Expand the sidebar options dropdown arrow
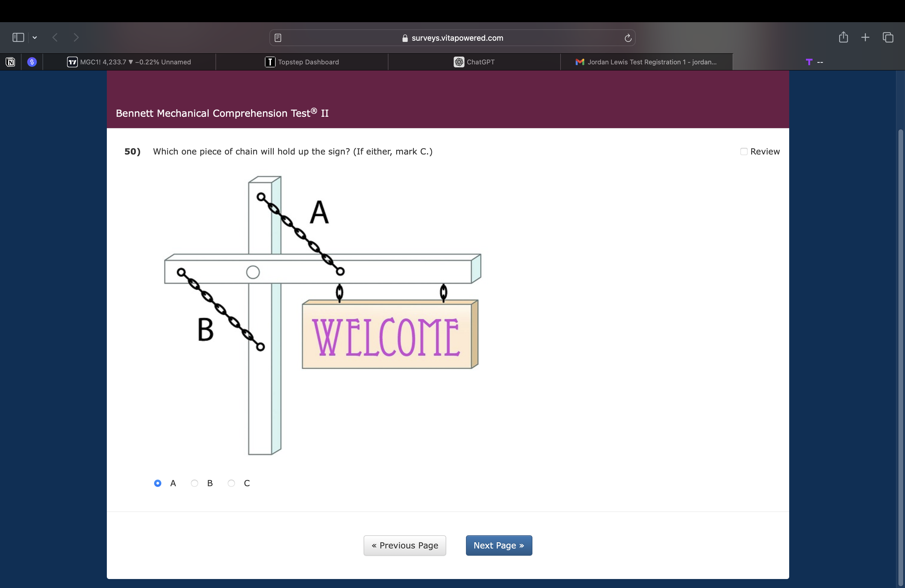 [35, 37]
